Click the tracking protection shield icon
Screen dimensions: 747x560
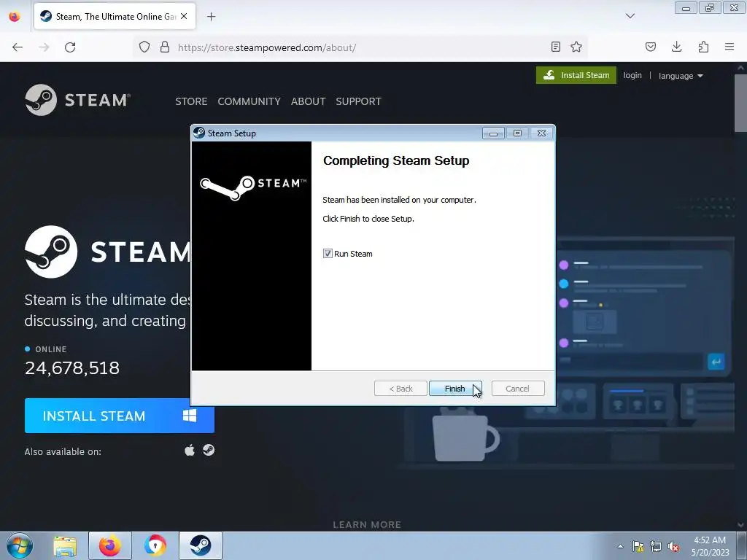click(144, 47)
